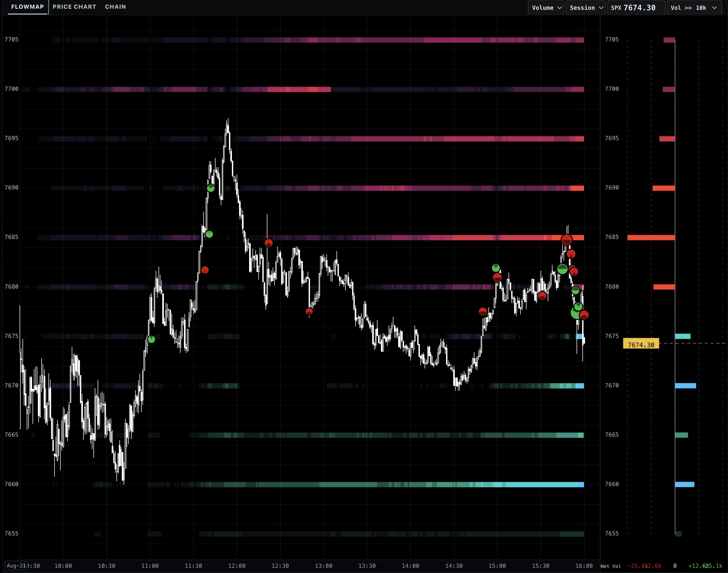Click the 12:00 time axis label

tap(237, 566)
